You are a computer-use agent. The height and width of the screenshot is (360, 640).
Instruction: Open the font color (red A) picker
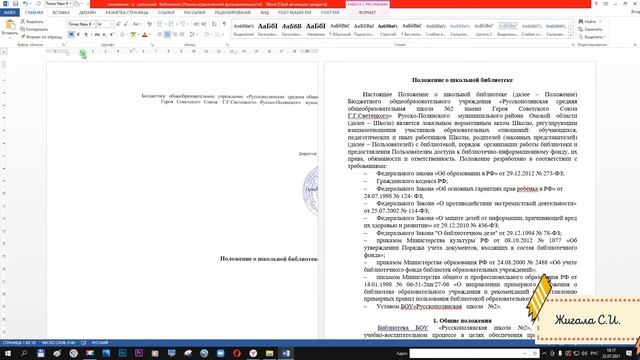coord(150,35)
